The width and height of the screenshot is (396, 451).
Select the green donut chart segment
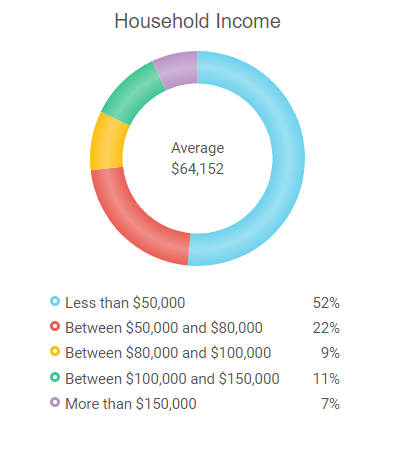133,95
